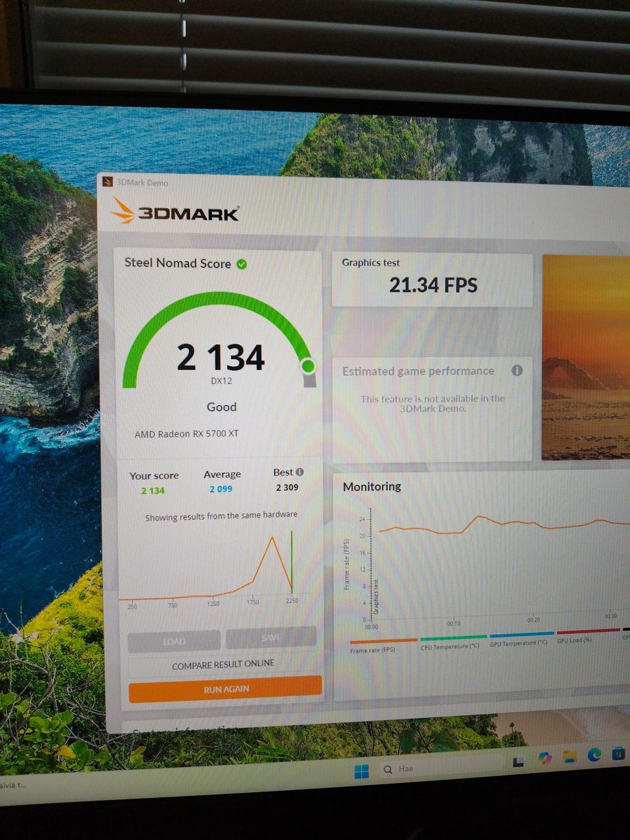Click the info icon next to Best

pos(300,472)
